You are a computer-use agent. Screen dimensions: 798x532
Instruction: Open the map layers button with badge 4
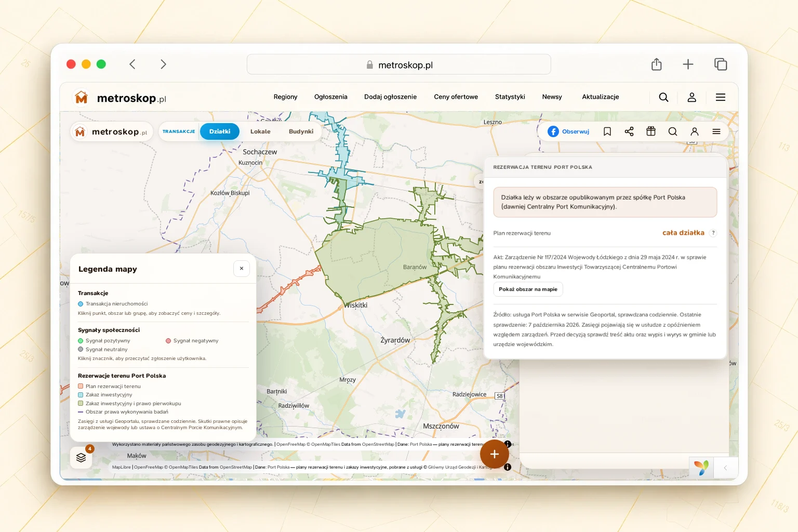[x=81, y=458]
